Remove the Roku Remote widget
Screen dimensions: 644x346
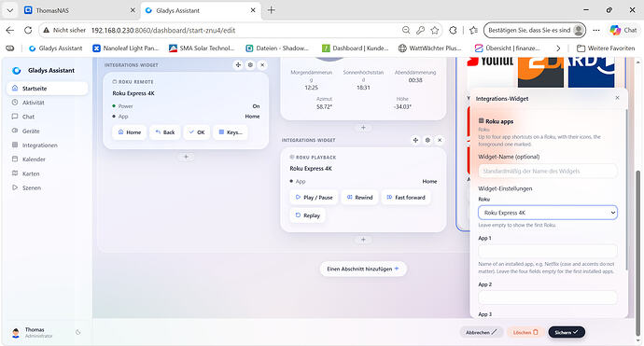tap(262, 65)
